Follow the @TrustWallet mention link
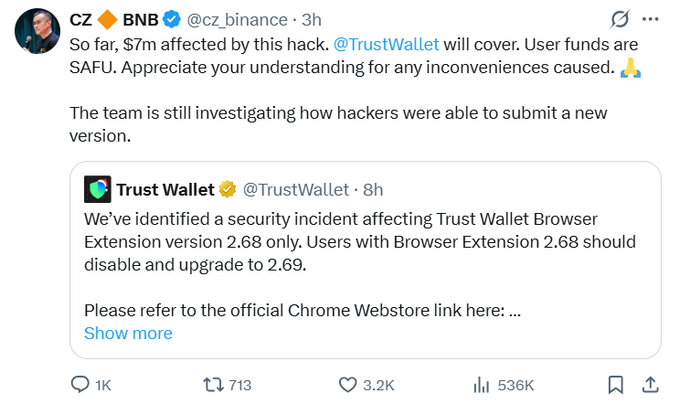Viewport: 680px width, 404px height. tap(386, 44)
